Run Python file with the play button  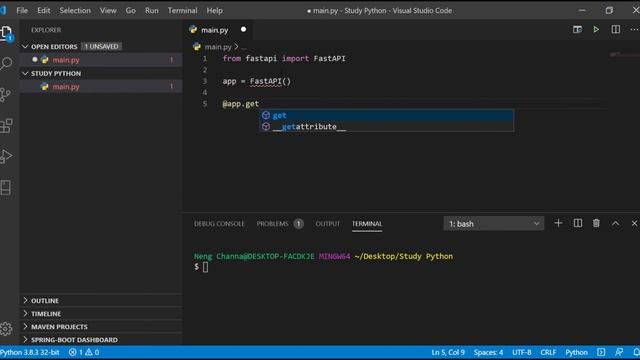[x=596, y=29]
